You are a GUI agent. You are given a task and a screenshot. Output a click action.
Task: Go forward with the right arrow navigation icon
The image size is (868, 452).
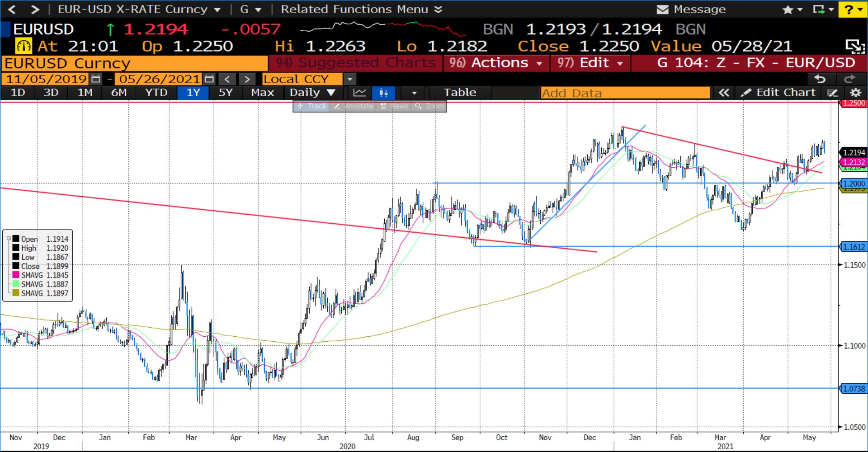coord(35,9)
